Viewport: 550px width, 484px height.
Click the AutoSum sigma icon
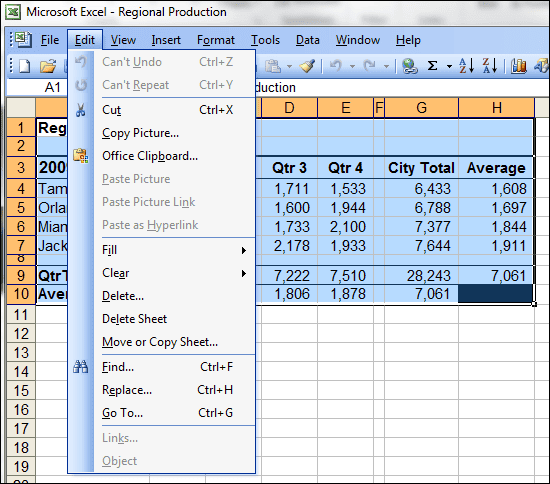pyautogui.click(x=432, y=66)
